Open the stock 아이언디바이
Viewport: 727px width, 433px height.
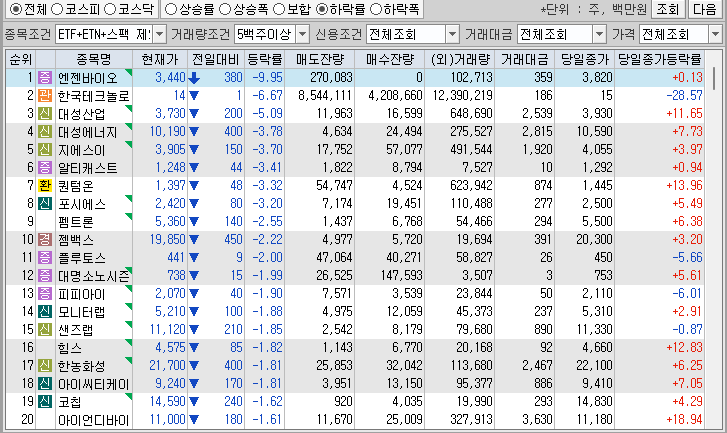93,420
